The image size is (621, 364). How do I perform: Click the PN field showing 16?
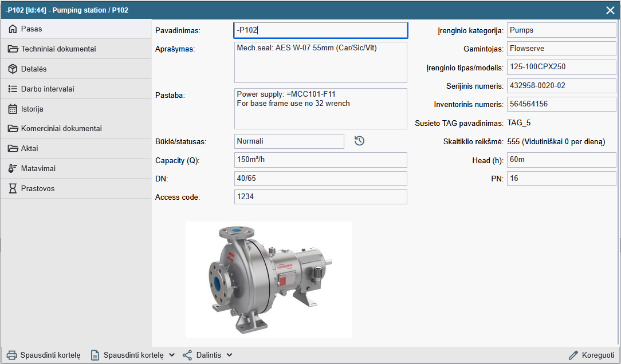point(561,179)
